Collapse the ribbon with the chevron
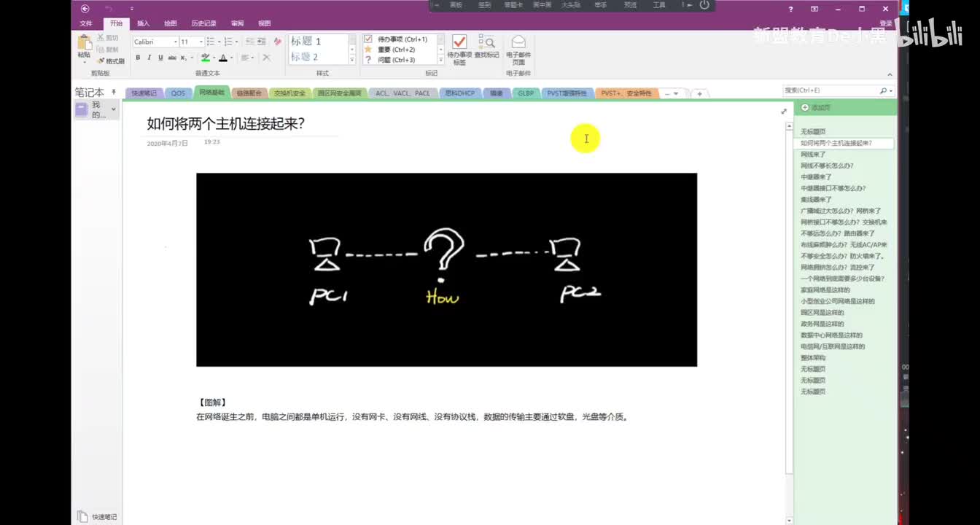Image resolution: width=980 pixels, height=525 pixels. 890,74
